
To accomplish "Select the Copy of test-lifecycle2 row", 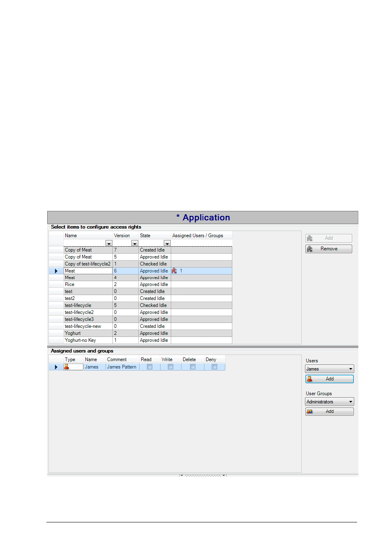I will click(x=140, y=264).
